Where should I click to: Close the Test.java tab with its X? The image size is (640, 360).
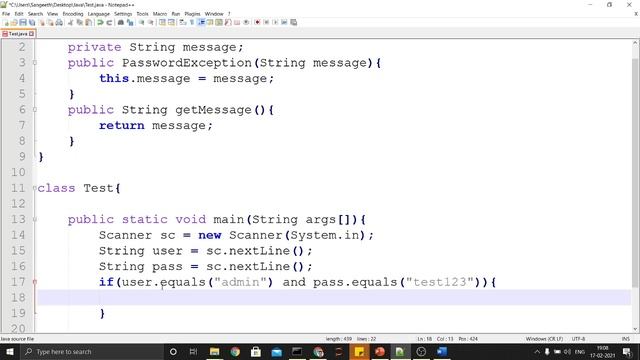[31, 34]
